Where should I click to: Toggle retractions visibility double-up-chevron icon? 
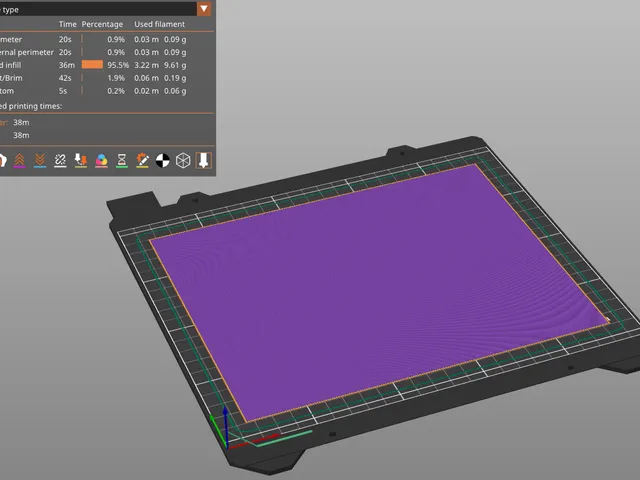[19, 160]
